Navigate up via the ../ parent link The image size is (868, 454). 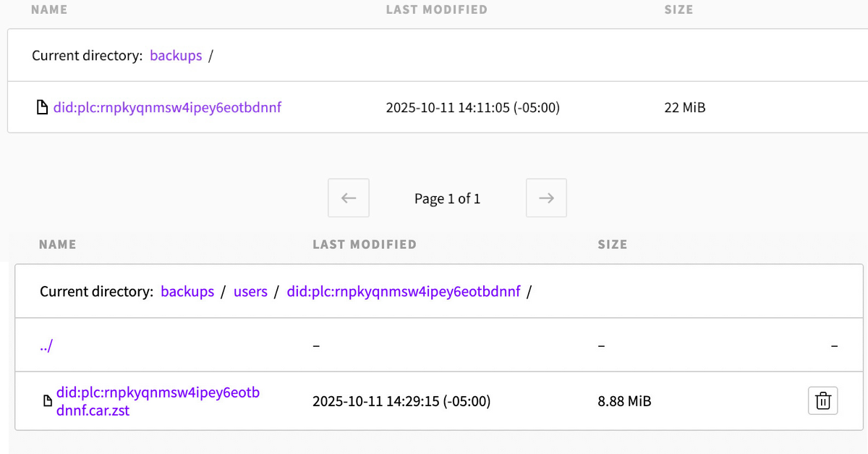[46, 345]
